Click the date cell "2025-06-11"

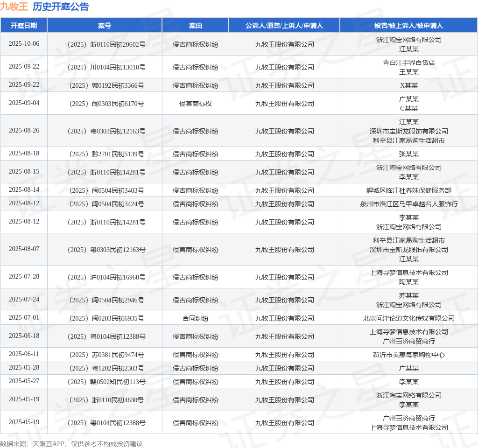[24, 354]
